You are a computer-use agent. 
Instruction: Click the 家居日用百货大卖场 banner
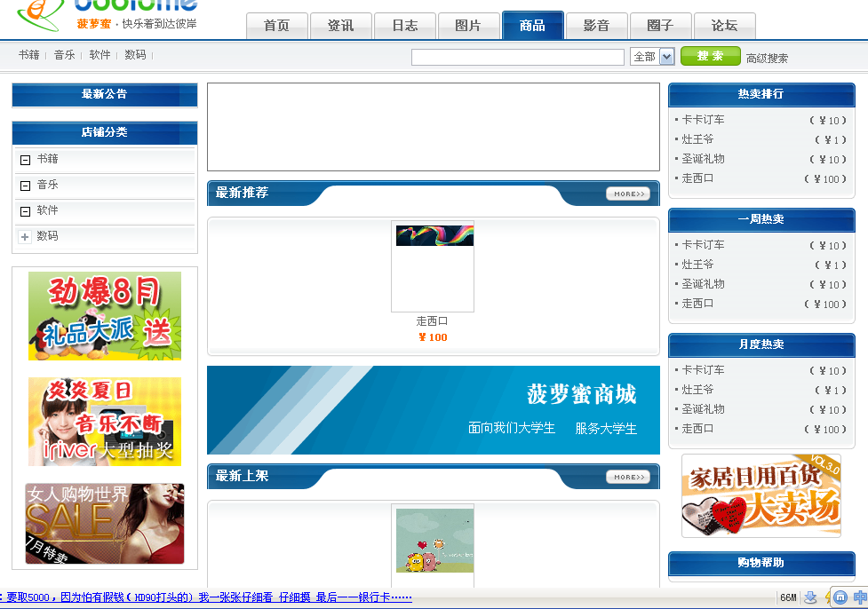pos(761,495)
